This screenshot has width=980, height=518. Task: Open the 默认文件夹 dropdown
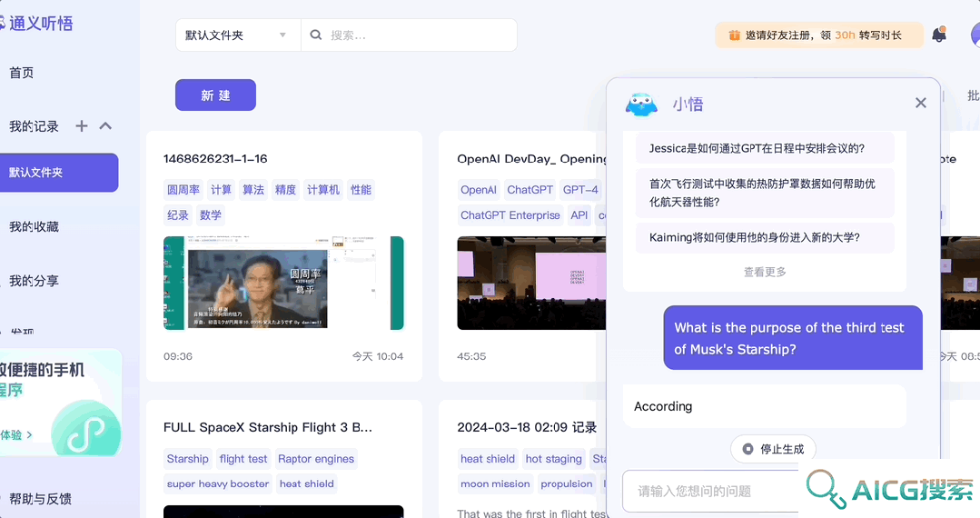coord(238,35)
